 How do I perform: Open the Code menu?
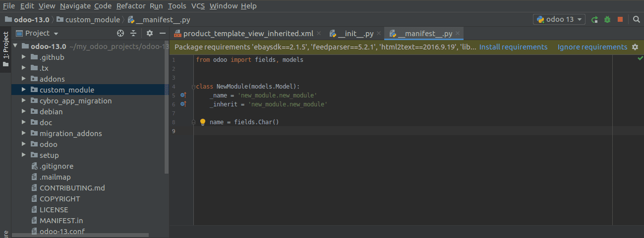click(x=103, y=6)
